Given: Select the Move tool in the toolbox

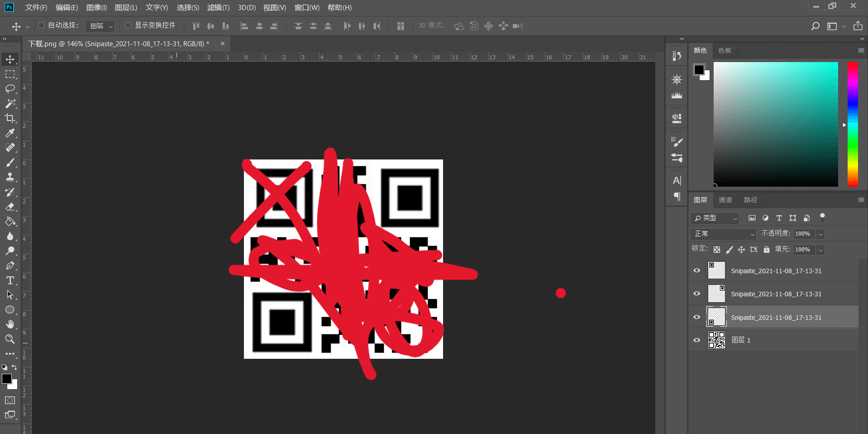Looking at the screenshot, I should [x=10, y=59].
